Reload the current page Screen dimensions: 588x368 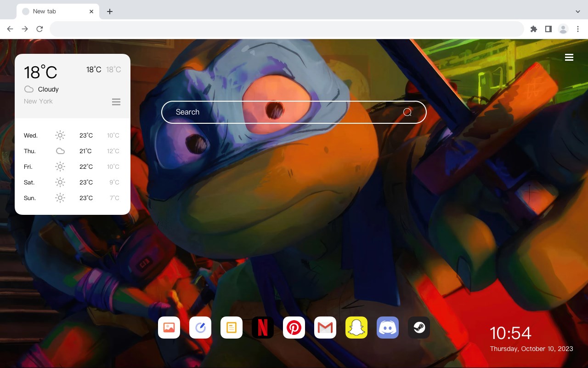click(40, 29)
